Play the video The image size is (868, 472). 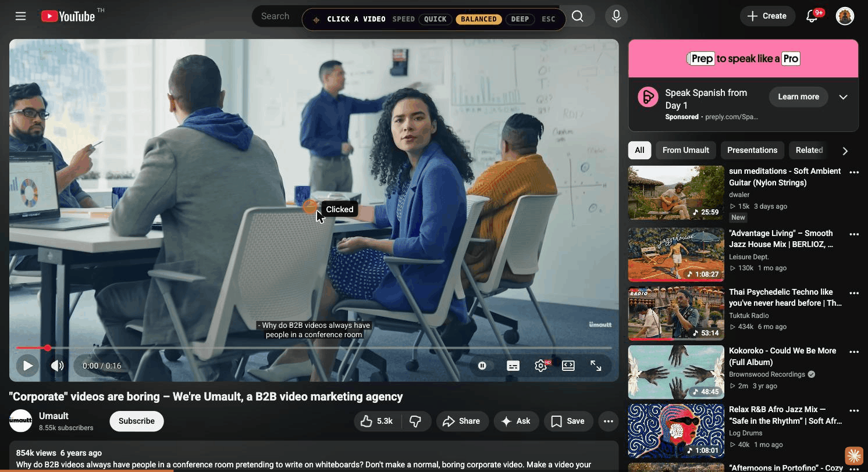click(27, 366)
